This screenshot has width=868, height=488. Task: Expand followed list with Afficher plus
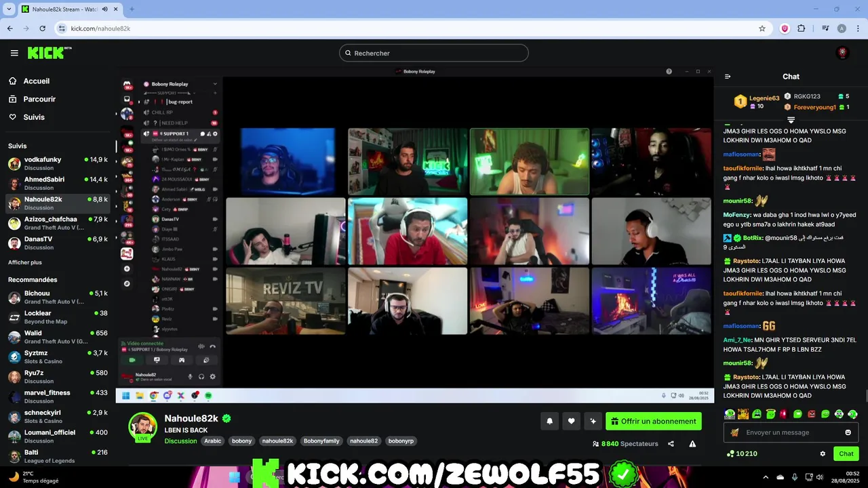coord(25,262)
